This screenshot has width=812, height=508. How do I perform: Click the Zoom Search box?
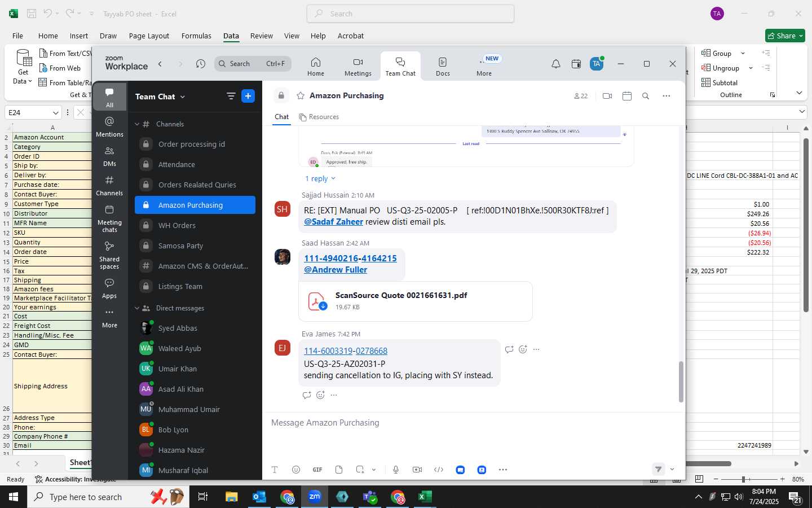pyautogui.click(x=253, y=64)
